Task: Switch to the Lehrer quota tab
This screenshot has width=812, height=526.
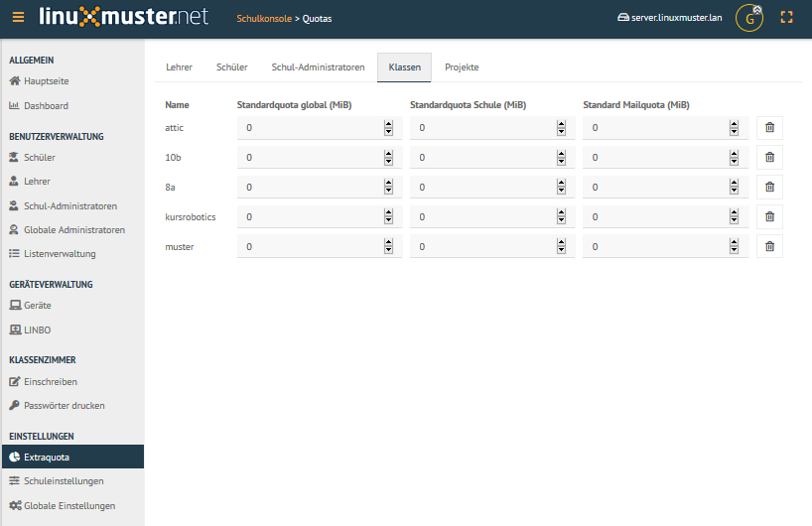Action: (x=180, y=67)
